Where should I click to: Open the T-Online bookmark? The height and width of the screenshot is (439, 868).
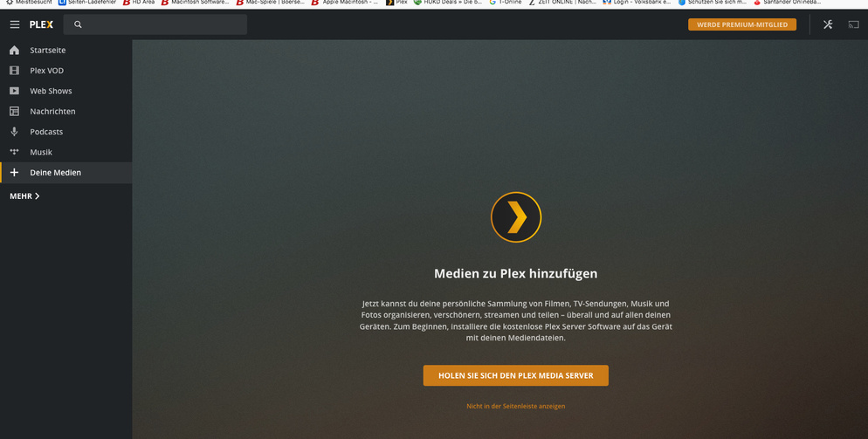pyautogui.click(x=505, y=3)
